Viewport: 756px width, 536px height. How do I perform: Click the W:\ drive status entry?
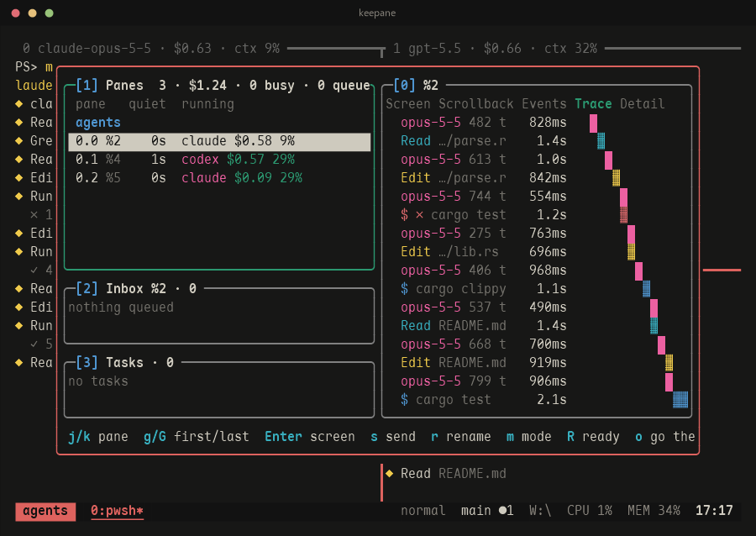point(540,511)
